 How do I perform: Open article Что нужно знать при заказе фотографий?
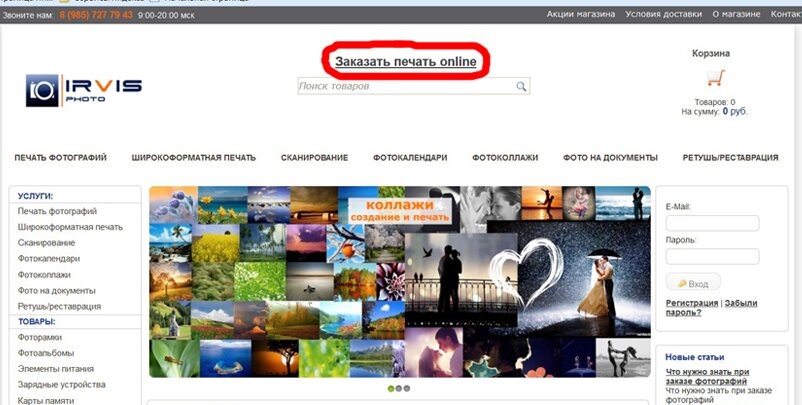pos(707,377)
